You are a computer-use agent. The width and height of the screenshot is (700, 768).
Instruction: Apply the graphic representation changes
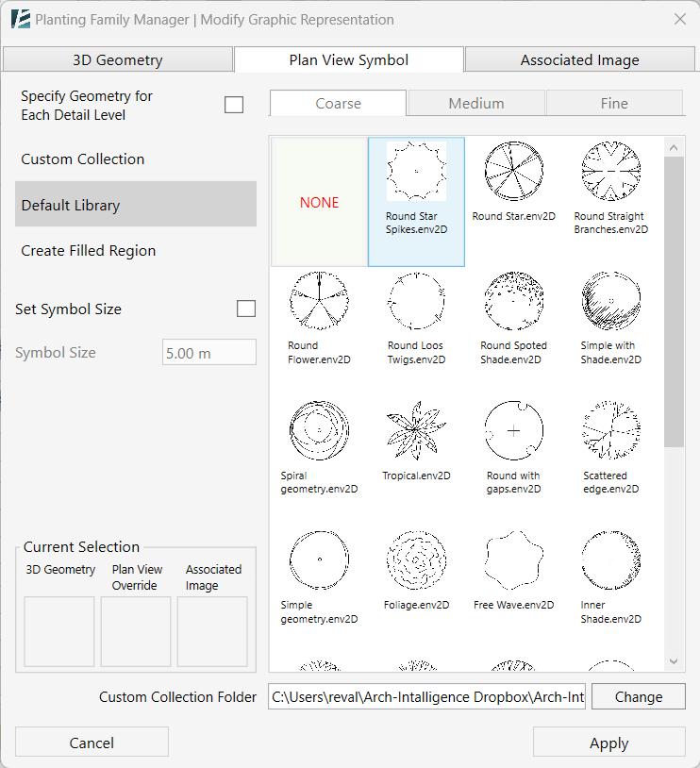[x=608, y=743]
